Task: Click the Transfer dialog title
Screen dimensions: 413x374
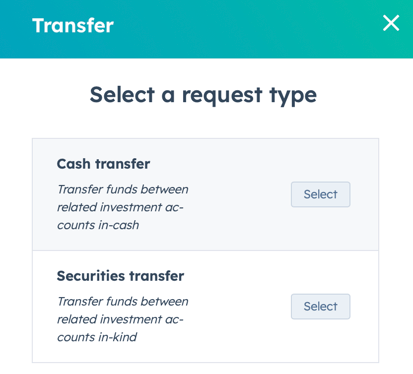Action: 73,25
